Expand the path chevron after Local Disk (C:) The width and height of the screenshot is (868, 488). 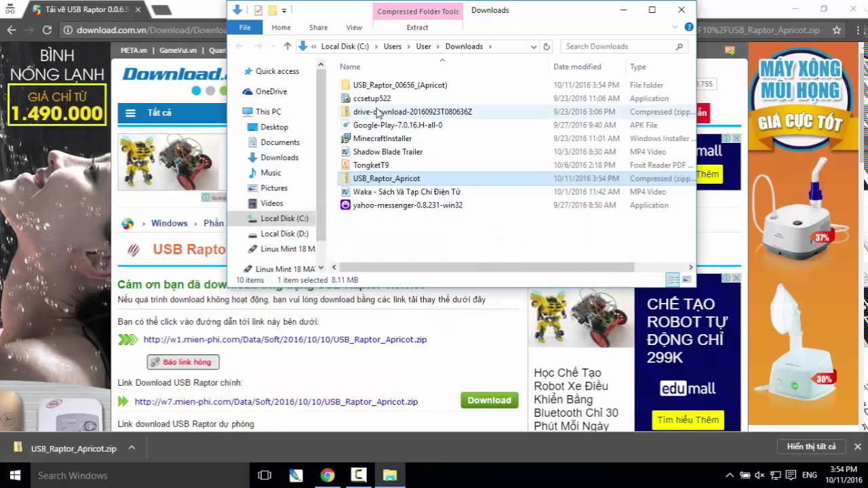pyautogui.click(x=376, y=47)
